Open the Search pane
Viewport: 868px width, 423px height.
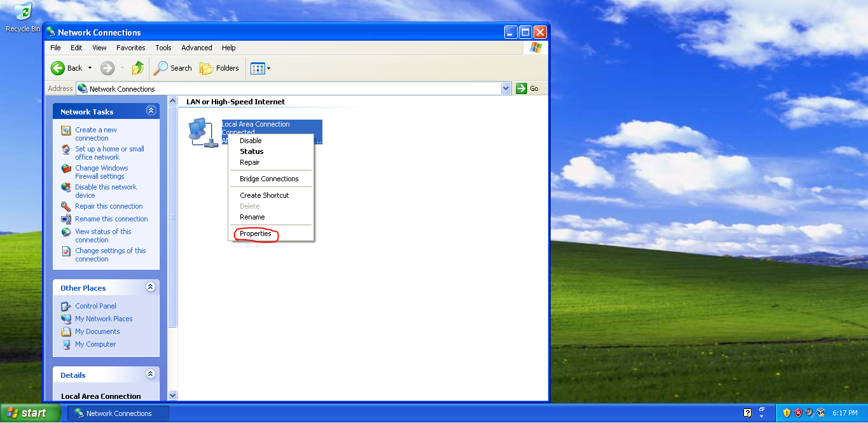[172, 67]
